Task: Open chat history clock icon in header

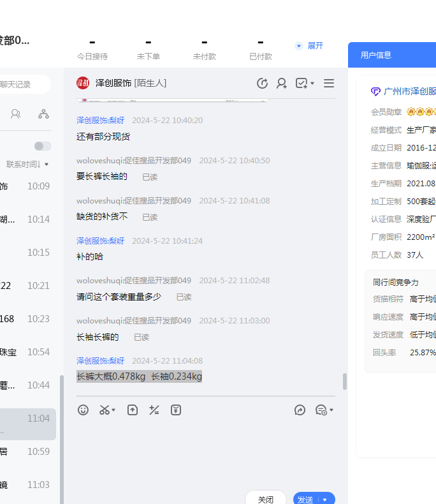Action: [x=262, y=83]
